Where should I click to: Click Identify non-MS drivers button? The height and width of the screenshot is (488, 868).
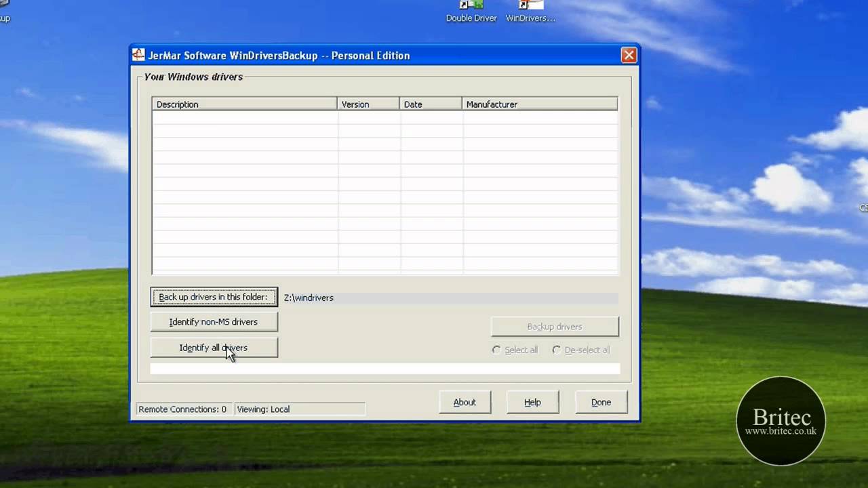(x=214, y=322)
